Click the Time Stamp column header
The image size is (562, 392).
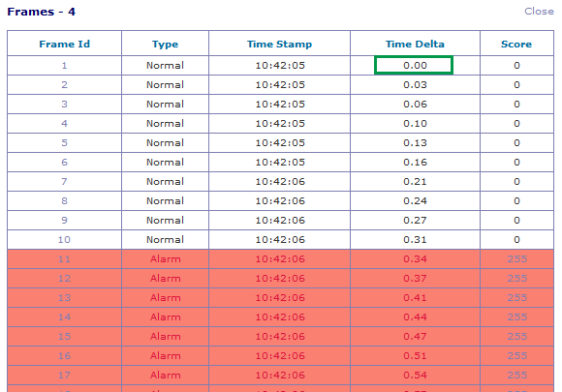point(279,44)
